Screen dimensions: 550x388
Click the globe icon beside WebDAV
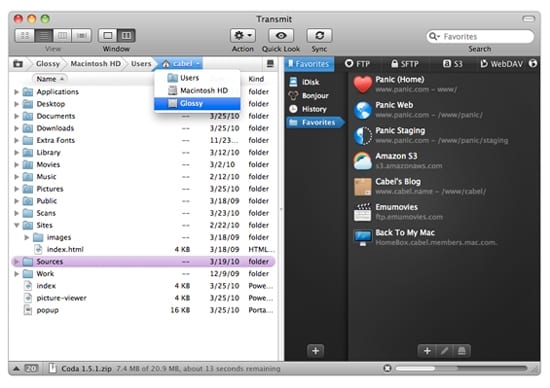(533, 63)
